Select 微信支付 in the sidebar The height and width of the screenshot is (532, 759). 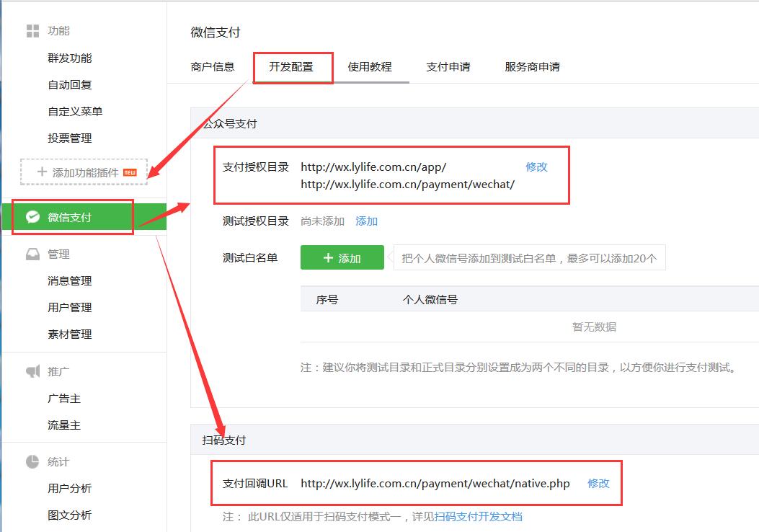pos(84,217)
